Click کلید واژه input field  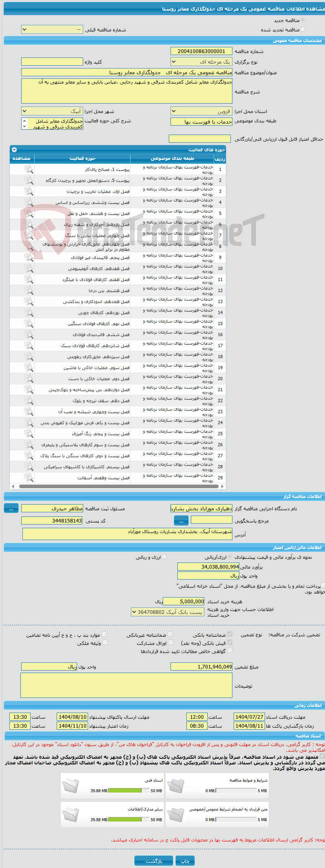coord(52,62)
